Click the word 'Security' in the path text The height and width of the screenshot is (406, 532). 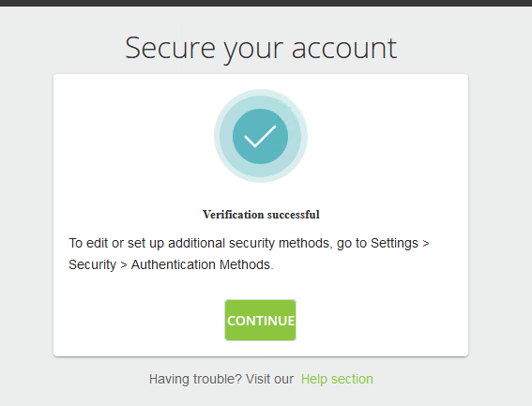tap(92, 265)
